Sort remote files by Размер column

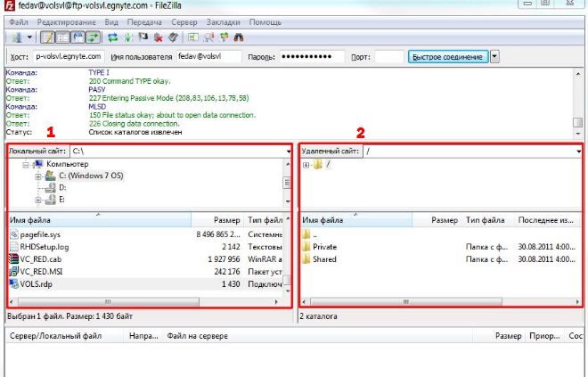click(x=437, y=220)
